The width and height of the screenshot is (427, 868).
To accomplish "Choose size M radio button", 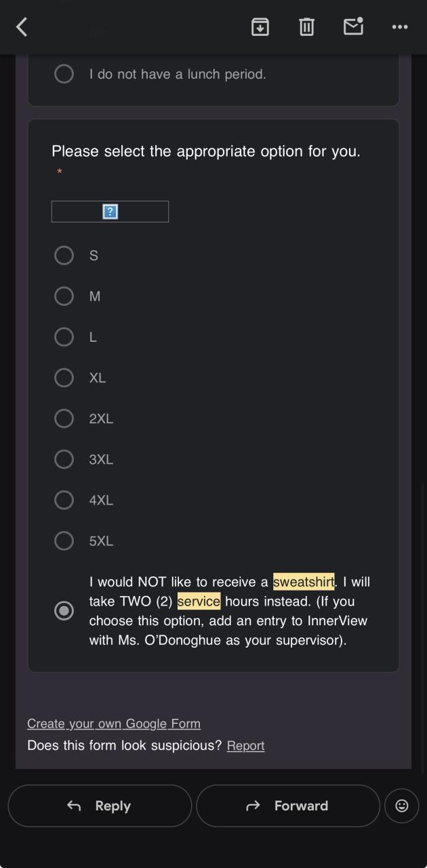I will coord(64,296).
